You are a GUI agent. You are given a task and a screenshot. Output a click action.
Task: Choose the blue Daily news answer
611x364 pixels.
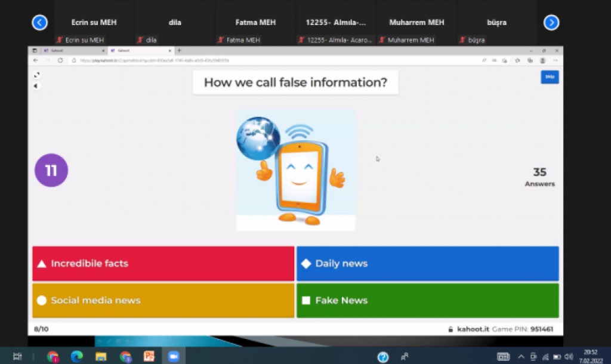pyautogui.click(x=427, y=264)
